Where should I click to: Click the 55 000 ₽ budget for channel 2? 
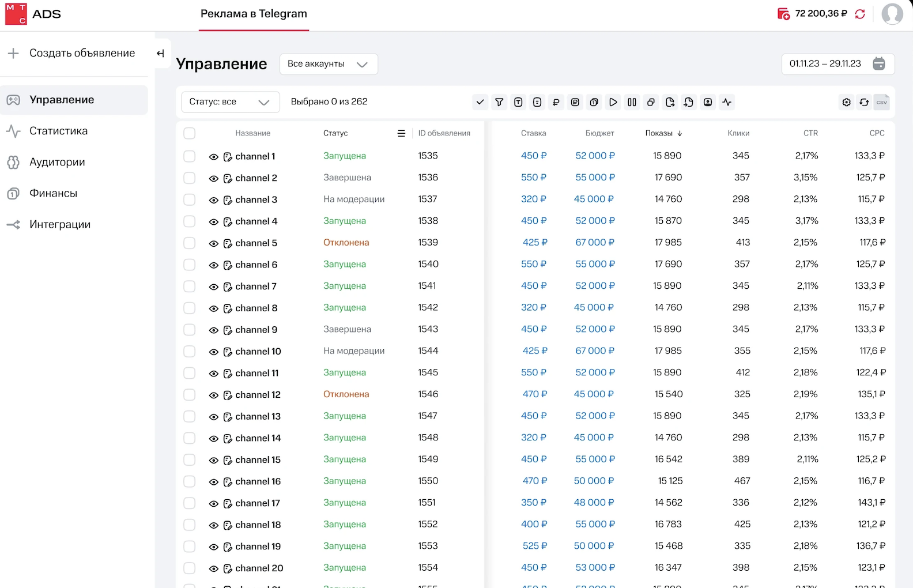point(595,178)
